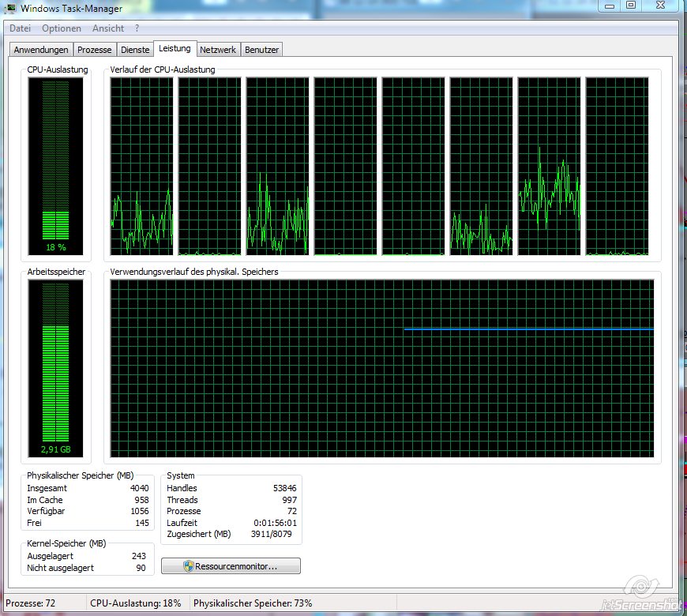Click the seventh CPU core history graph
Screen dimensions: 687x616
pyautogui.click(x=549, y=167)
